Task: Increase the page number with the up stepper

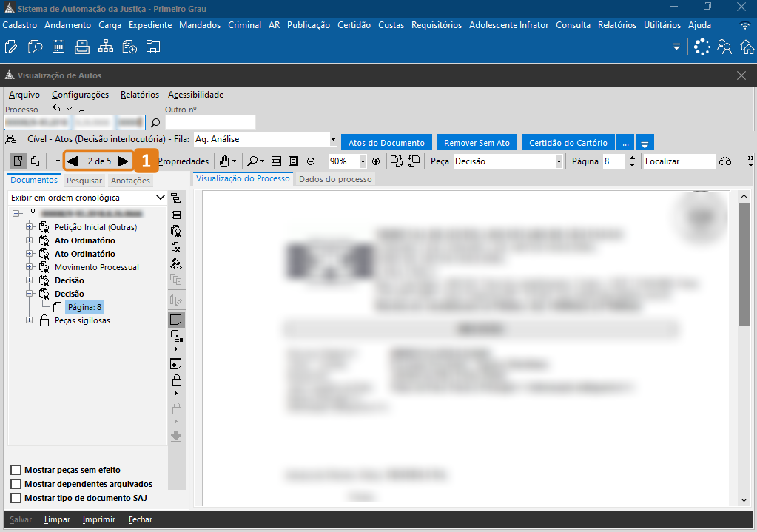Action: pos(632,158)
